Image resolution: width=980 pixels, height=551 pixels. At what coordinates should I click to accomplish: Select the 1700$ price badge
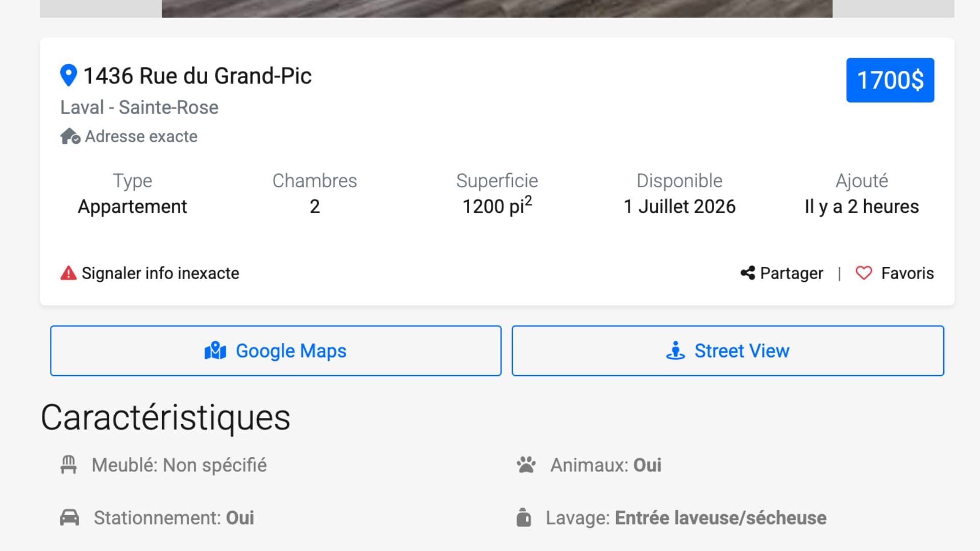890,80
